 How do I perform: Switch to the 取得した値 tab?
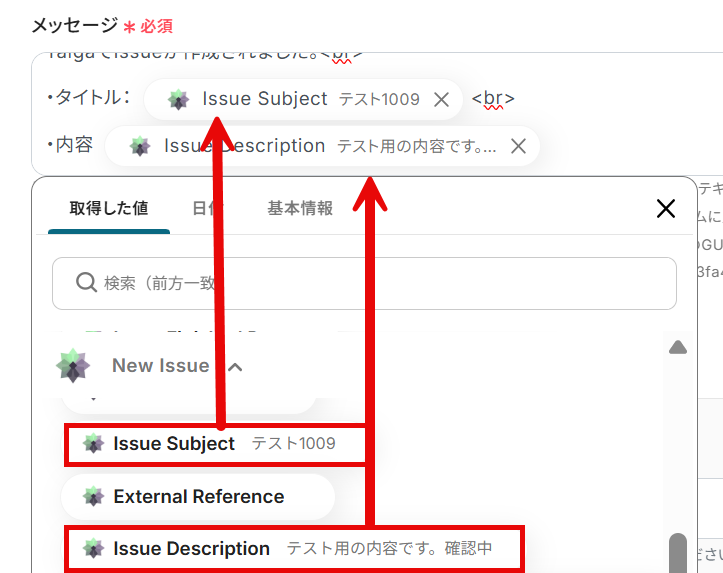(108, 208)
